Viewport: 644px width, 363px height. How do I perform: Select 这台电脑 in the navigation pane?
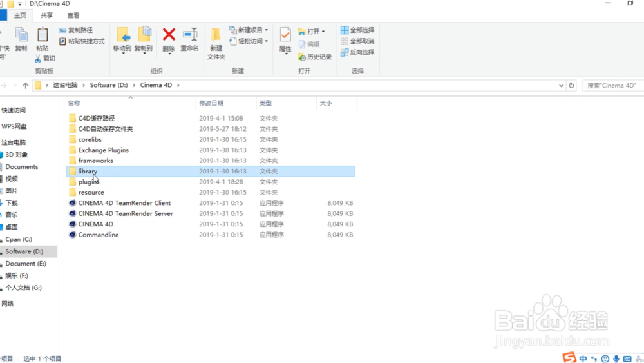[14, 142]
